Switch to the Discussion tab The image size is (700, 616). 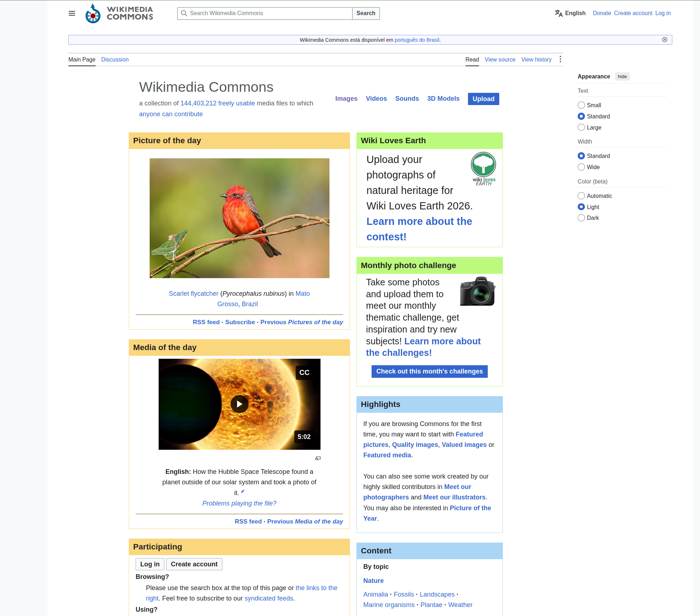(115, 59)
